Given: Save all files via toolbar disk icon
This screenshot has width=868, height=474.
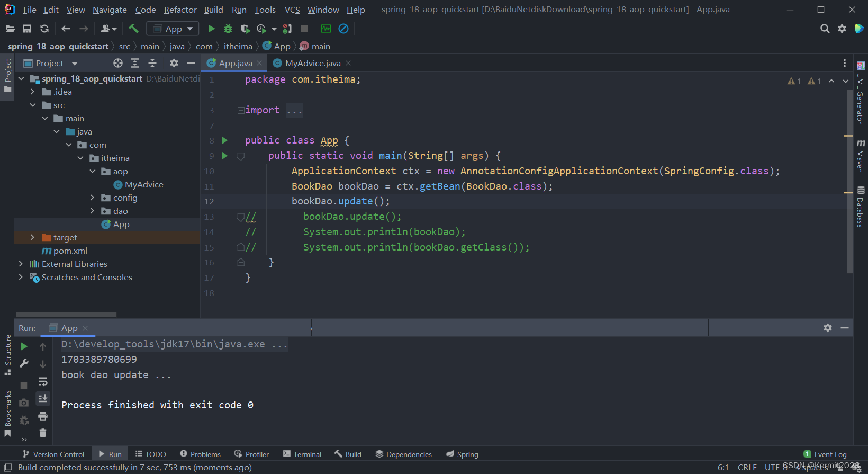Looking at the screenshot, I should point(27,29).
